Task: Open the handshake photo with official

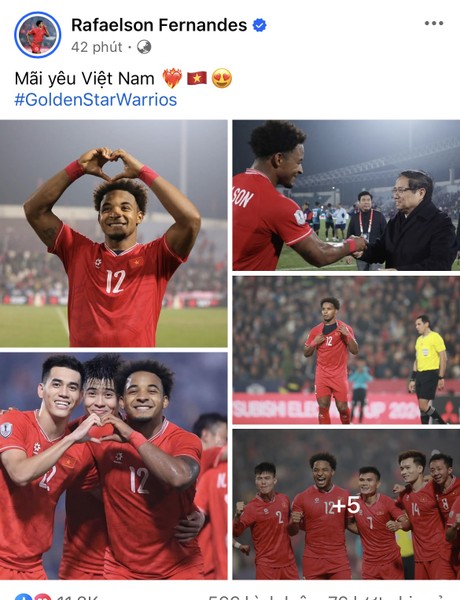Action: click(346, 195)
